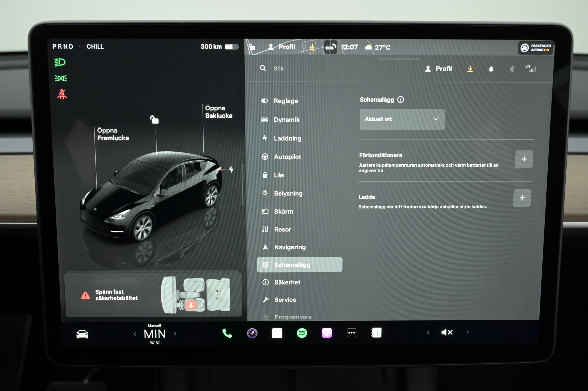The image size is (588, 391).
Task: Raise volume with right chevron
Action: [x=468, y=332]
